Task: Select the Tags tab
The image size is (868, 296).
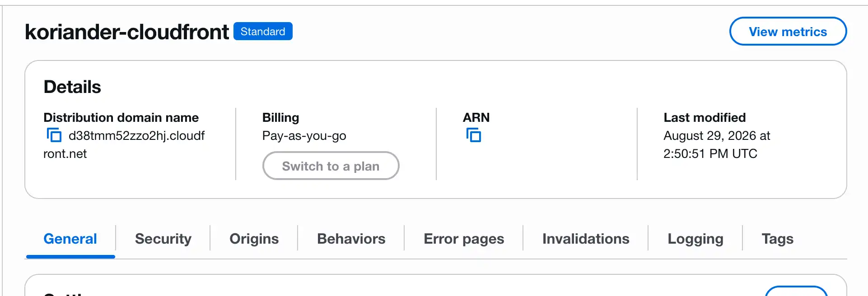Action: [777, 238]
